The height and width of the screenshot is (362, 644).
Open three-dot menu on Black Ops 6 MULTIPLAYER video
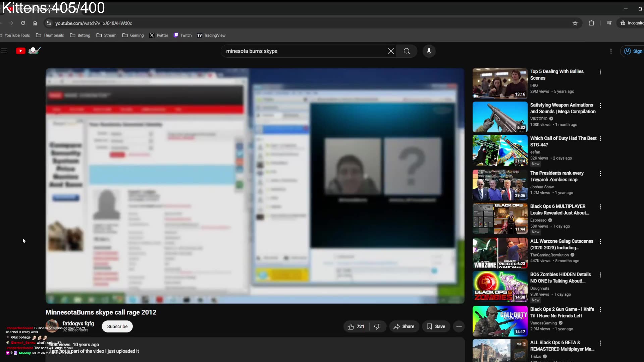click(600, 207)
